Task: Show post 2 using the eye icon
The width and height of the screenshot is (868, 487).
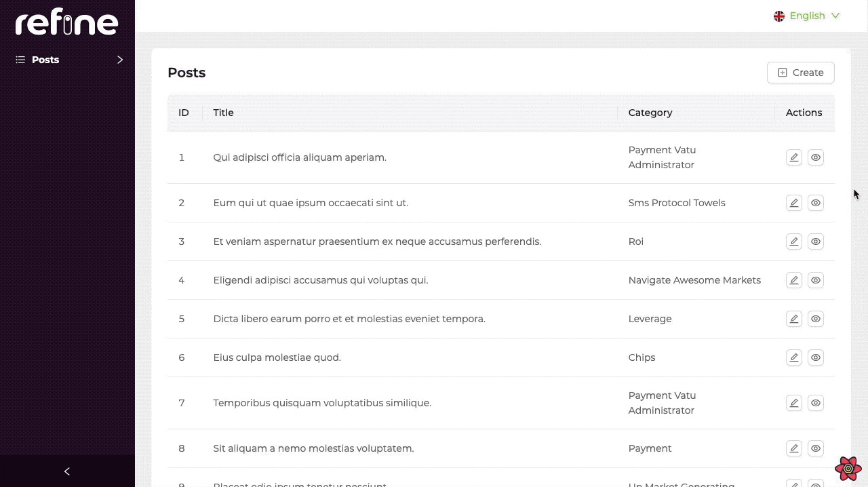Action: coord(816,203)
